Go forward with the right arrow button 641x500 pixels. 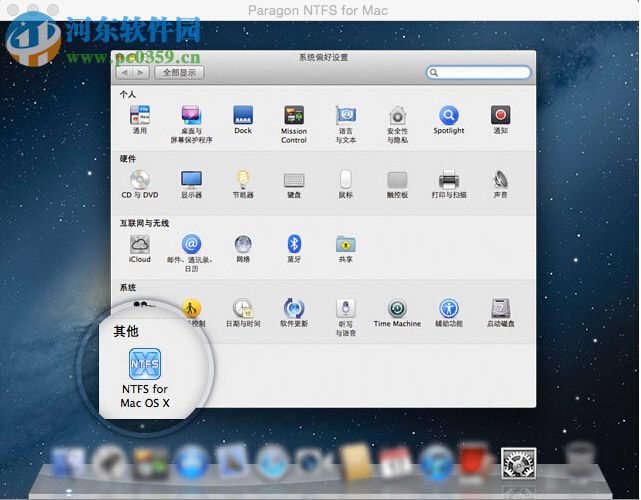coord(140,73)
